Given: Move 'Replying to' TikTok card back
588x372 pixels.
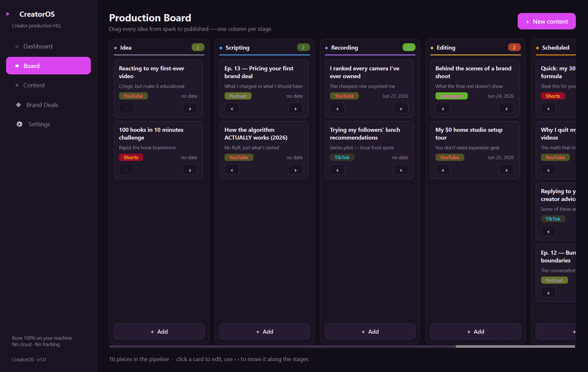Looking at the screenshot, I should click(x=549, y=231).
